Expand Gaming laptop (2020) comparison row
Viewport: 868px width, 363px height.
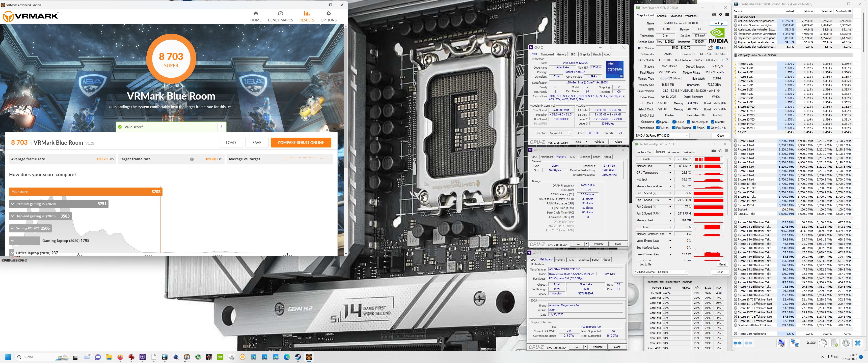(x=12, y=241)
